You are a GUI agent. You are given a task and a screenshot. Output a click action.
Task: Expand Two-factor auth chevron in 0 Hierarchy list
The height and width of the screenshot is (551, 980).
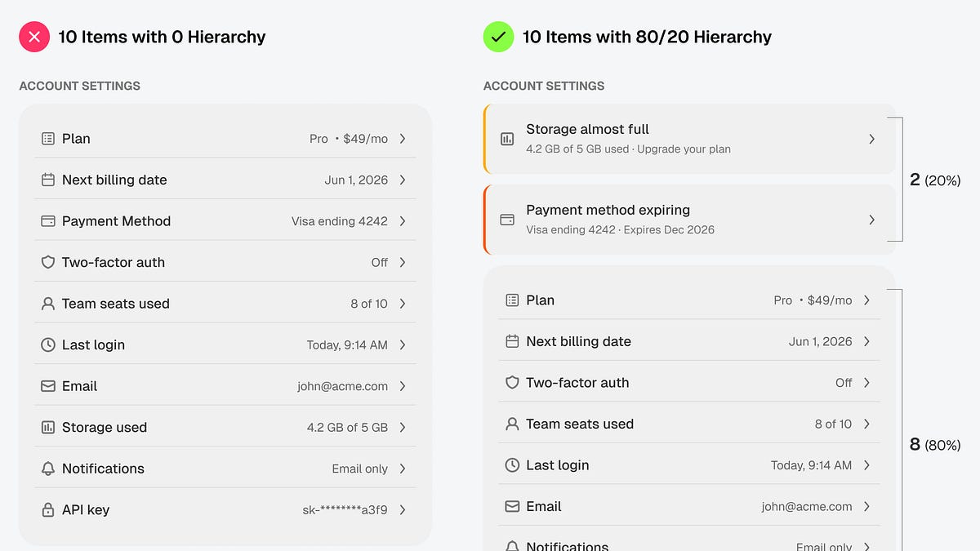(x=403, y=262)
